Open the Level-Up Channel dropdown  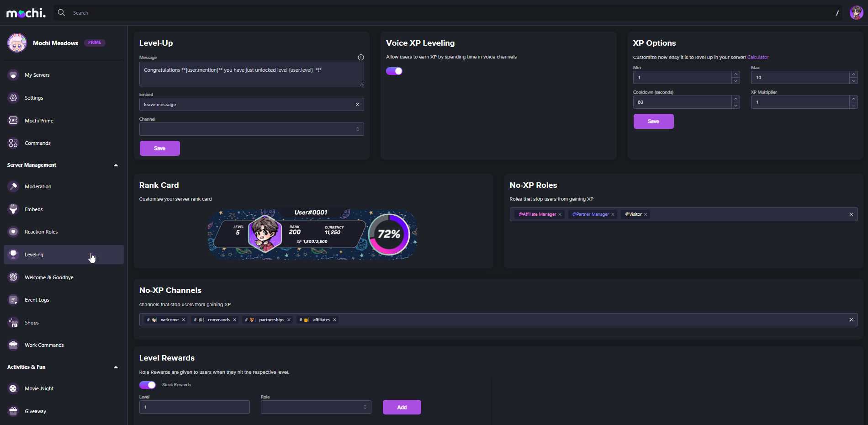pos(251,129)
